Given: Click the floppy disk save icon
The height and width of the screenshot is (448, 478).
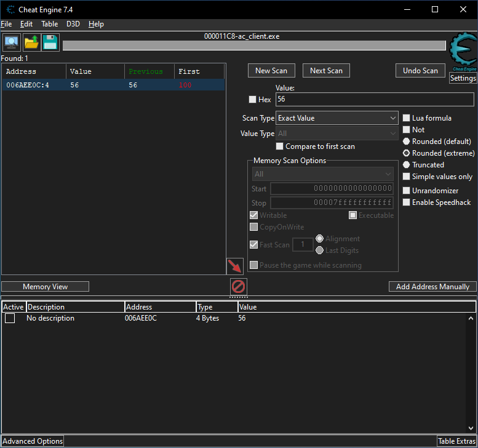Looking at the screenshot, I should pos(50,42).
